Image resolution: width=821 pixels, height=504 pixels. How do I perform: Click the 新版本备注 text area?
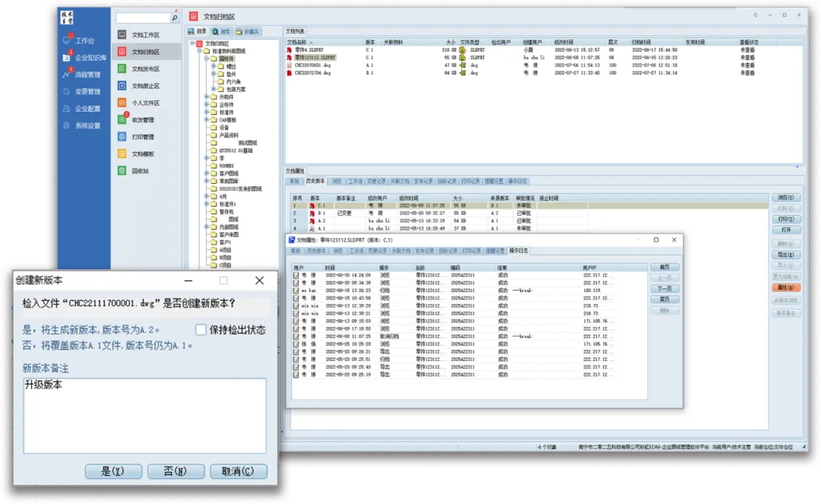coord(144,416)
